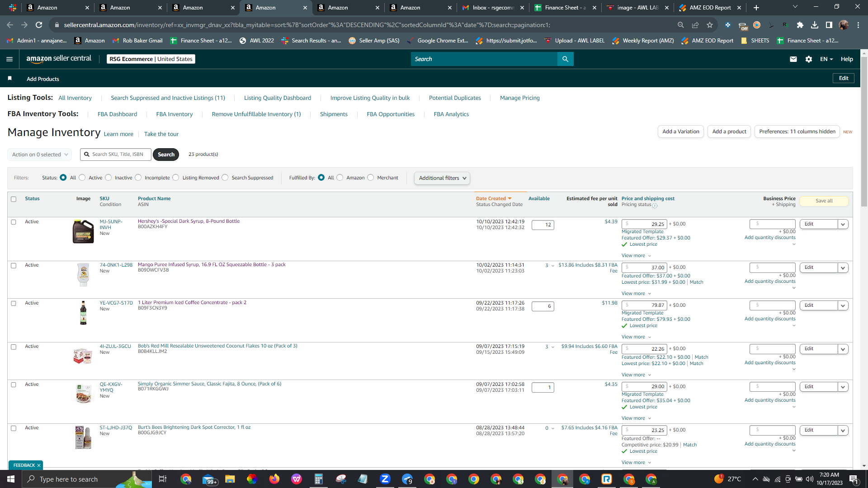Viewport: 868px width, 488px height.
Task: Go to Listing Quality Dashboard
Action: pos(278,98)
